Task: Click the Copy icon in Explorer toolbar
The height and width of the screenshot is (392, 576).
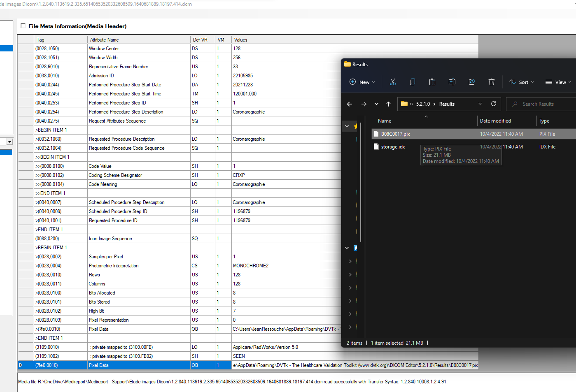Action: click(x=413, y=82)
